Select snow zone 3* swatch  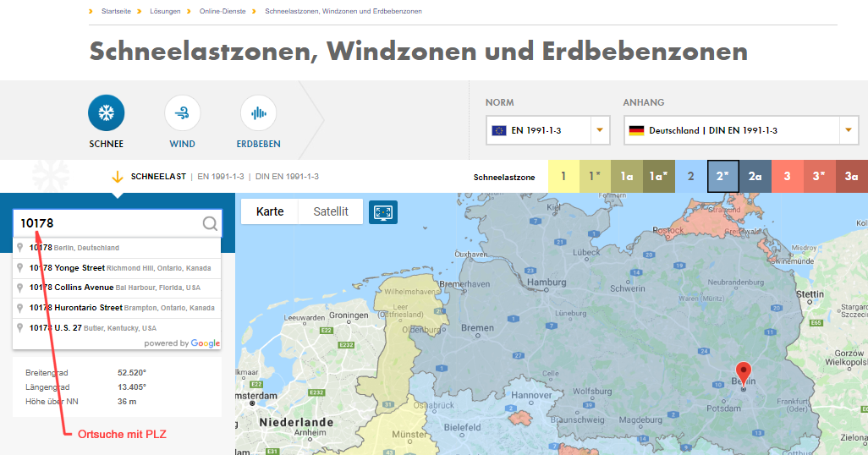pos(819,177)
